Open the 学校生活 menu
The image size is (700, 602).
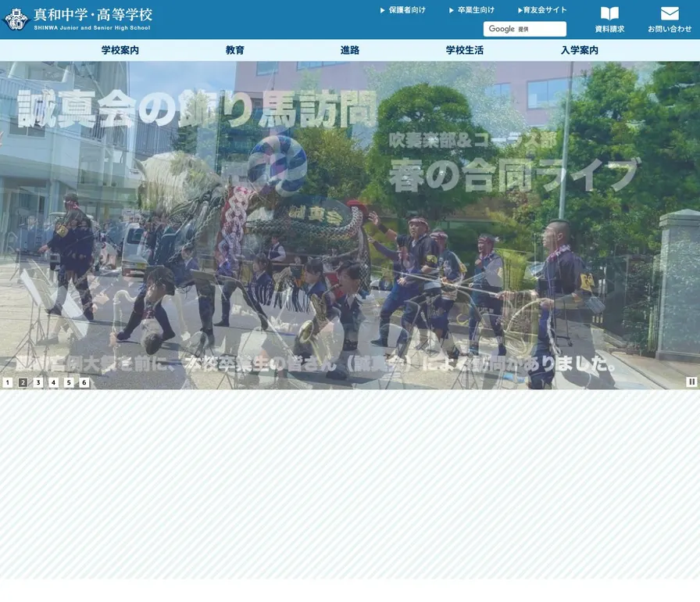point(465,50)
